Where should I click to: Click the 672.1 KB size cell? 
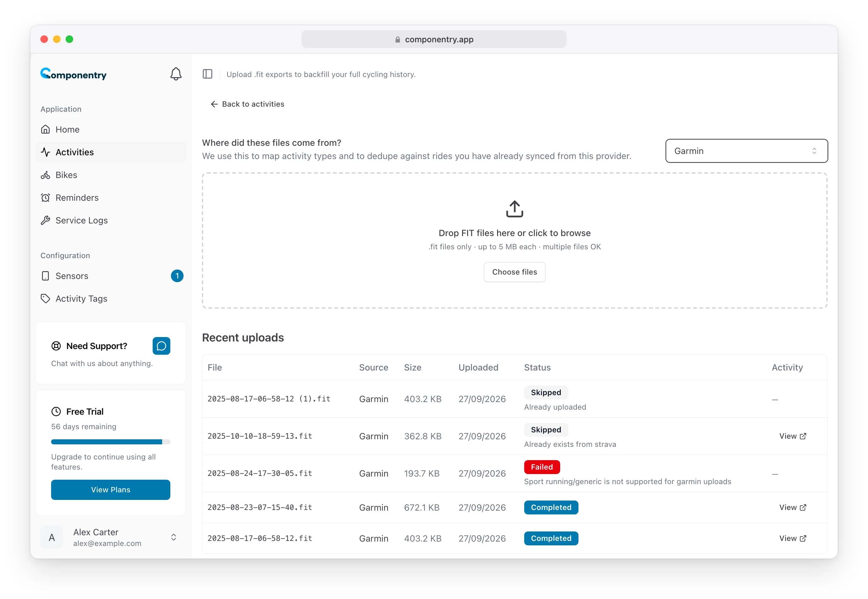[x=422, y=507]
